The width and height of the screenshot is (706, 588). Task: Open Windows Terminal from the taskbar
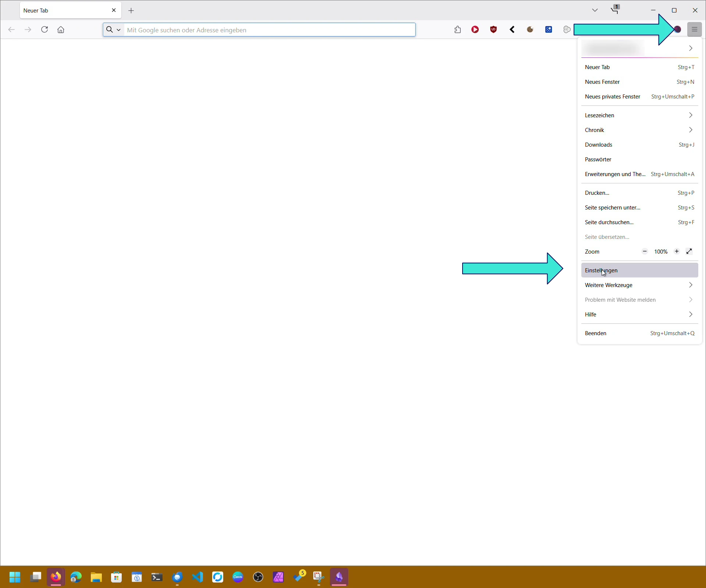pos(157,577)
